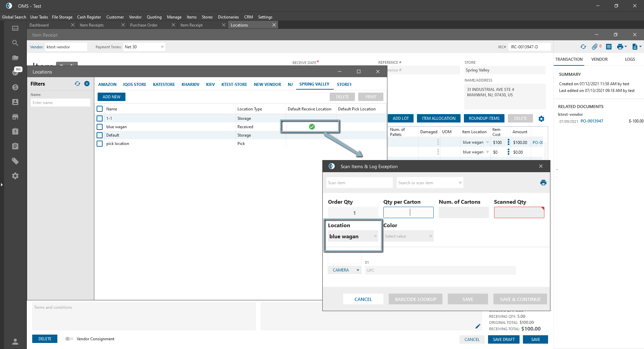Open the contact card icon in left sidebar

(15, 102)
